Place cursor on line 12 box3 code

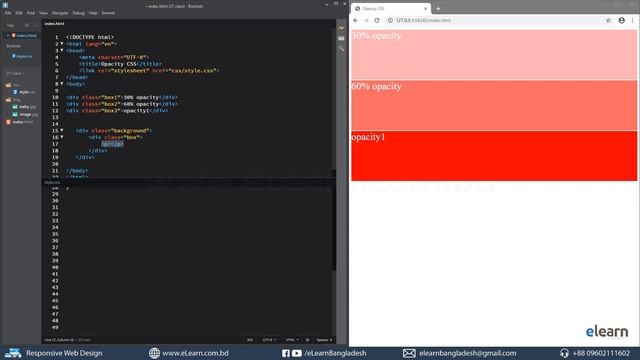click(117, 111)
